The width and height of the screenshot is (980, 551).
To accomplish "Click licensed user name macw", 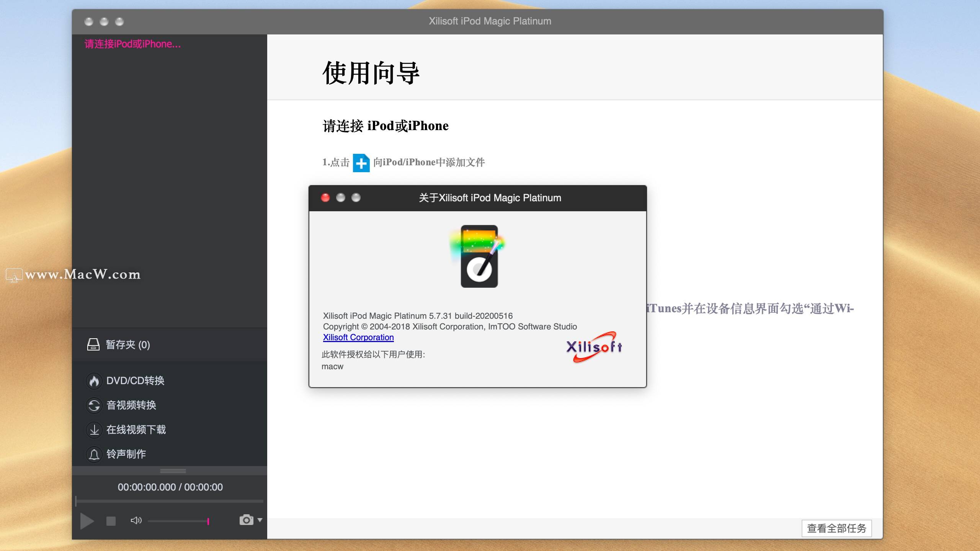I will (x=332, y=367).
